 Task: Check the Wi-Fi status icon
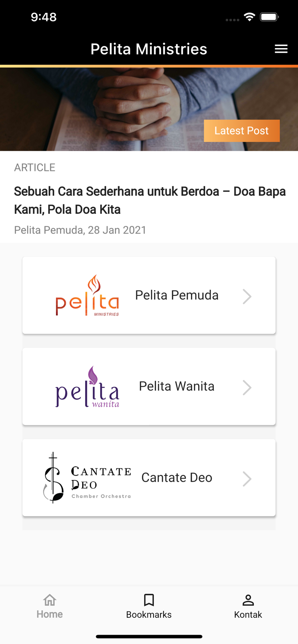pos(250,17)
